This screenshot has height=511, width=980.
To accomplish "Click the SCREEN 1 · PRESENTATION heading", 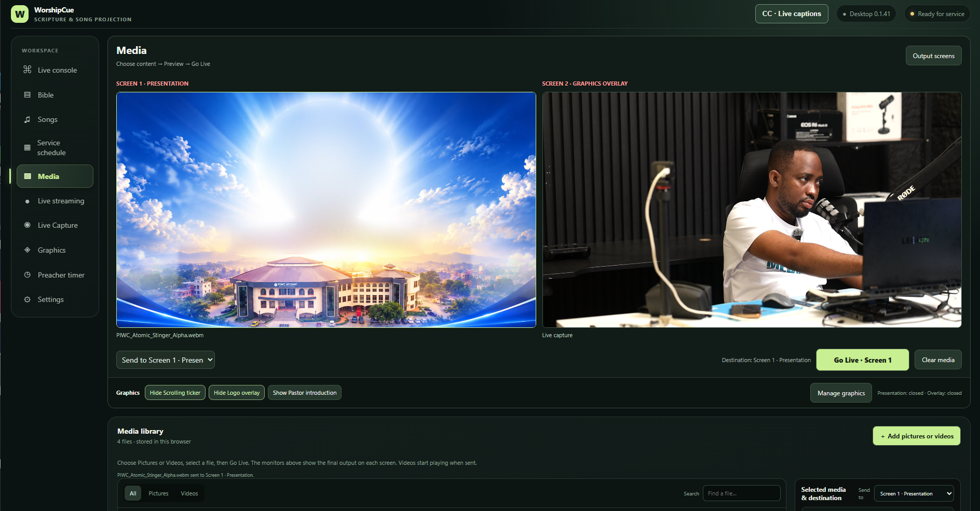I will coord(152,84).
